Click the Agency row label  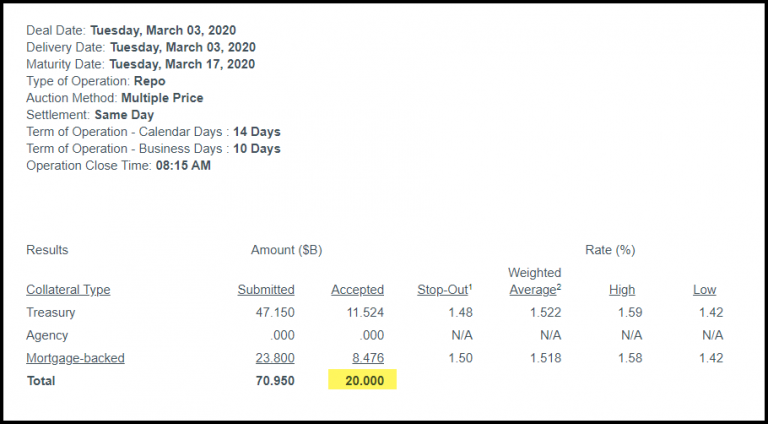(47, 335)
